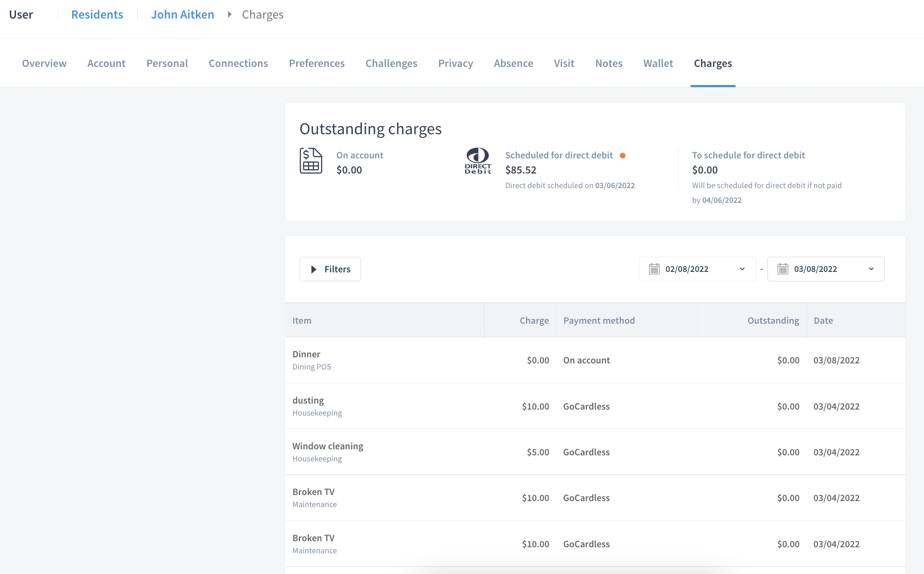The width and height of the screenshot is (924, 574).
Task: Click the $85.52 scheduled direct debit amount
Action: coord(521,170)
